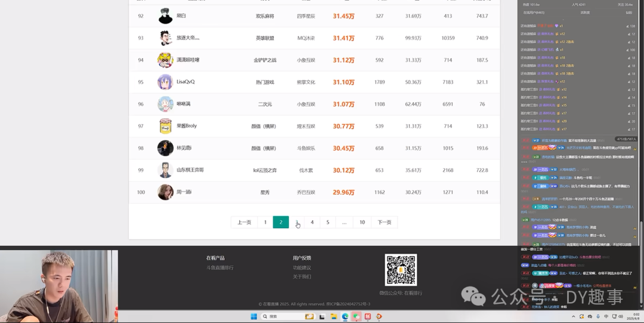Click the taskbar search box
Screen dimensions: 644x323
(x=288, y=316)
